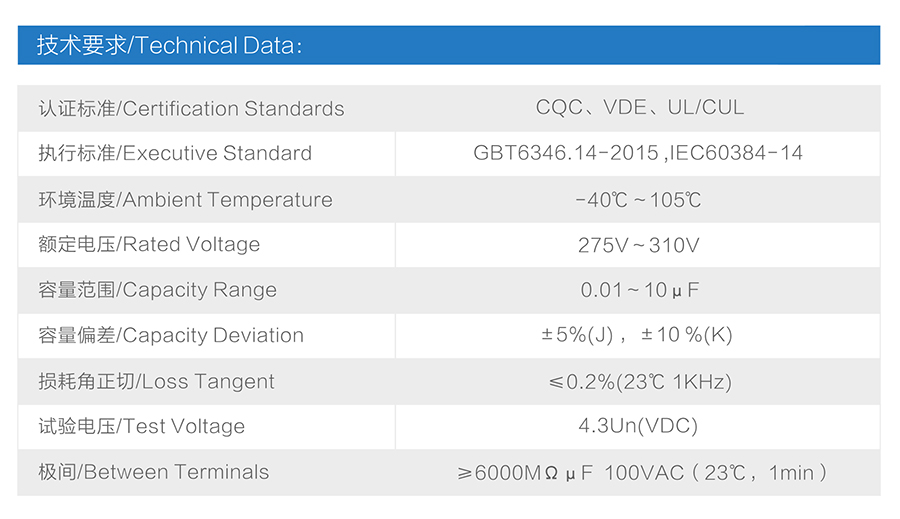Select the Capacity Range label
Viewport: 900px width, 519px height.
pos(157,290)
